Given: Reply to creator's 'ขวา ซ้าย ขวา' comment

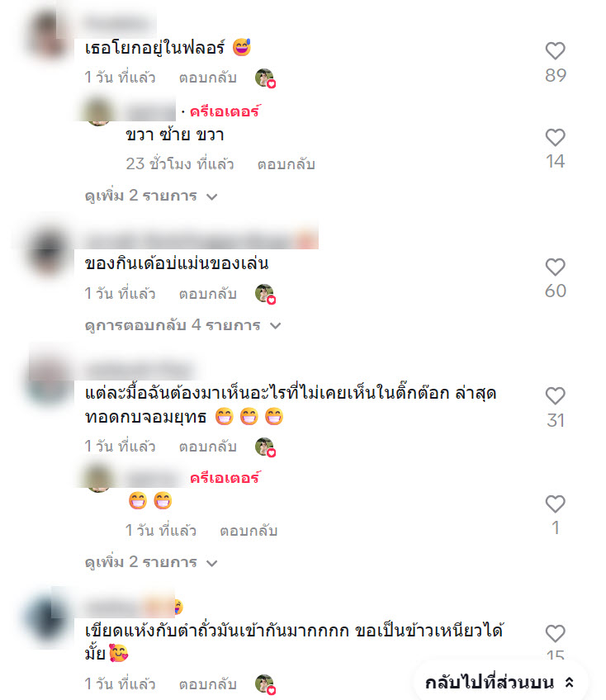Looking at the screenshot, I should coord(286,164).
